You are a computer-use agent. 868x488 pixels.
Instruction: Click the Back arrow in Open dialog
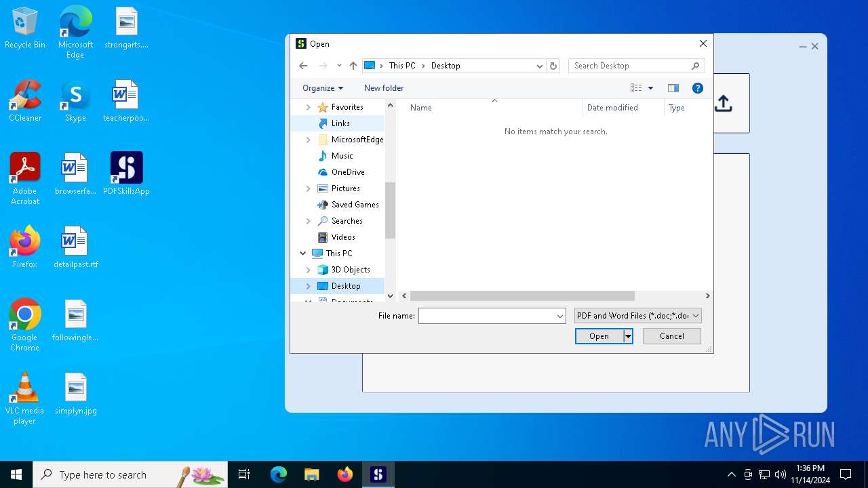click(303, 66)
